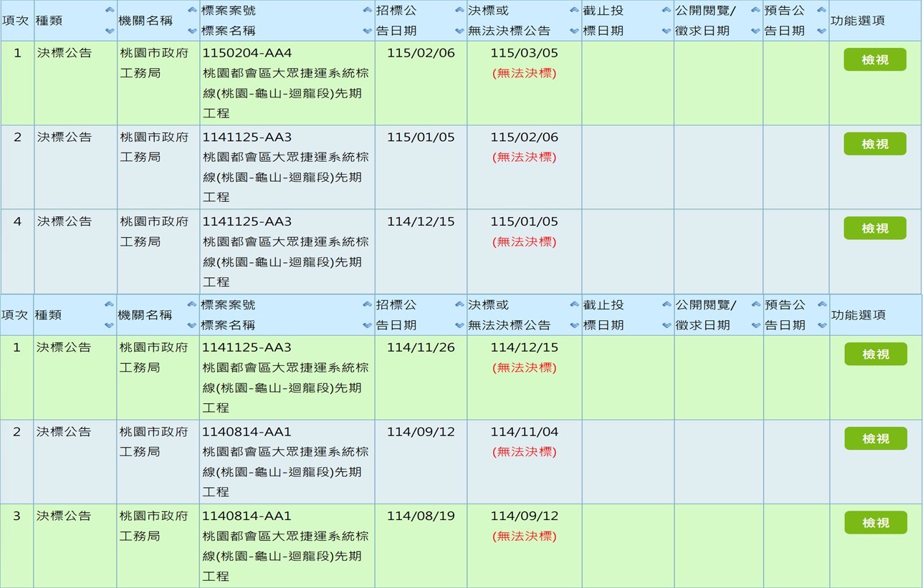This screenshot has width=923, height=588.
Task: Sort 種類 ascending in top table header
Action: tap(109, 10)
